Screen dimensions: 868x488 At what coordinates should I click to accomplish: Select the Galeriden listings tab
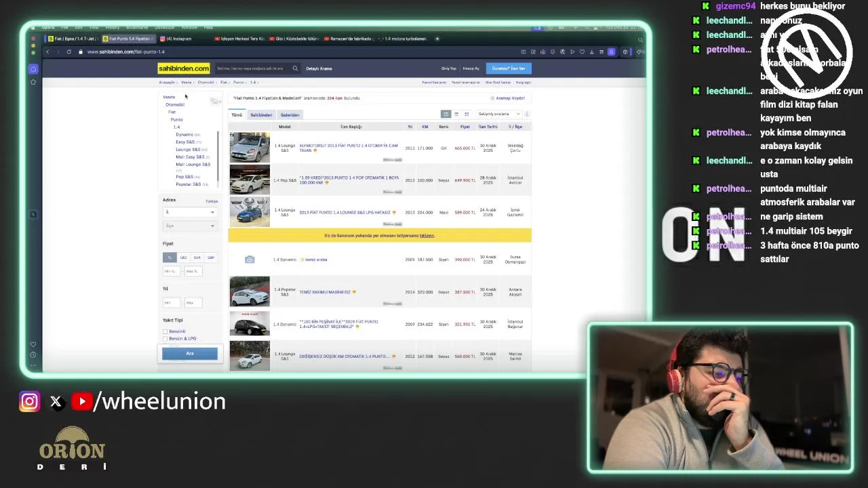(x=290, y=115)
